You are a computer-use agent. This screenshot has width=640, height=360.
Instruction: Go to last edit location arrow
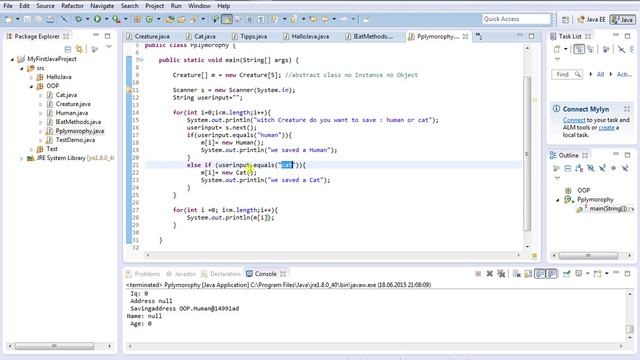click(313, 19)
